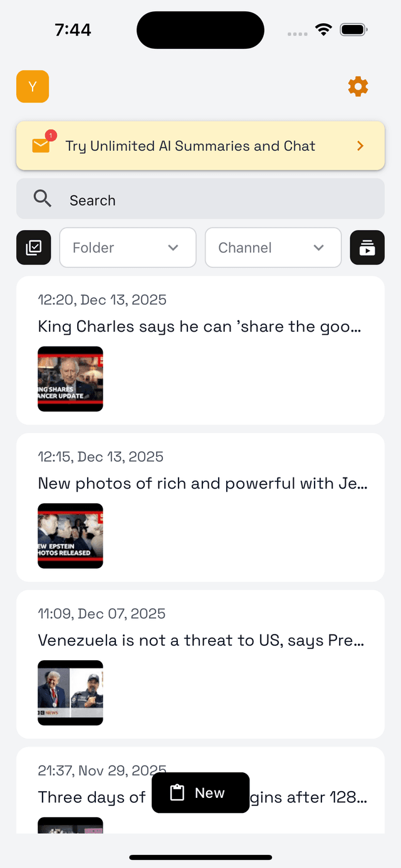Image resolution: width=401 pixels, height=868 pixels.
Task: Tap the Wi-Fi status icon
Action: click(x=323, y=29)
